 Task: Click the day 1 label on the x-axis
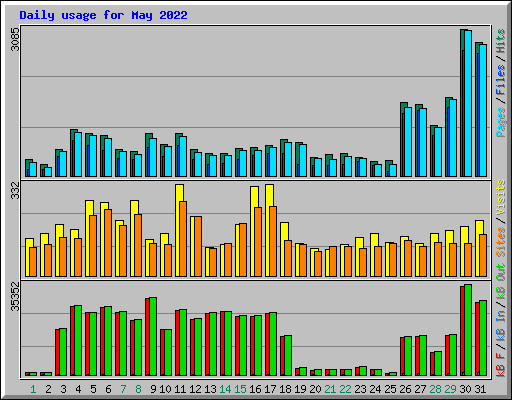pos(33,389)
